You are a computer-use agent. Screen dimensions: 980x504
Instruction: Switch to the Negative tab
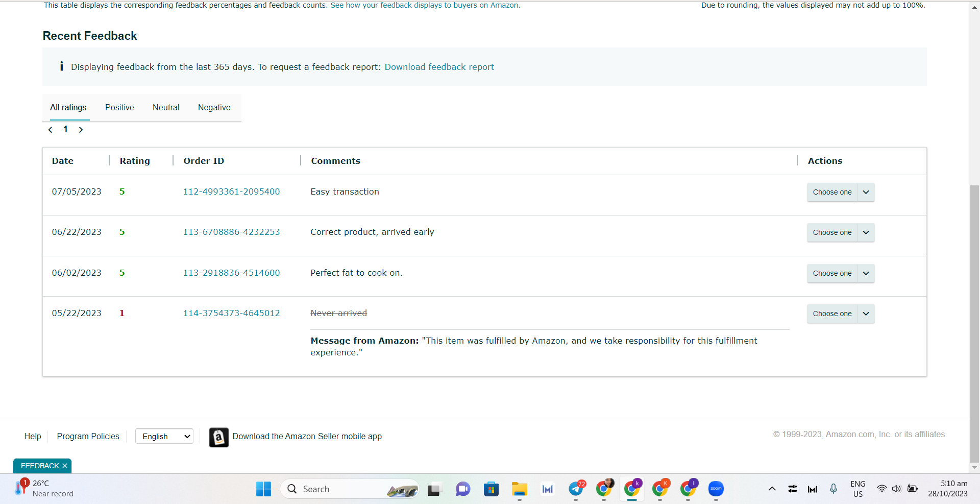tap(214, 108)
